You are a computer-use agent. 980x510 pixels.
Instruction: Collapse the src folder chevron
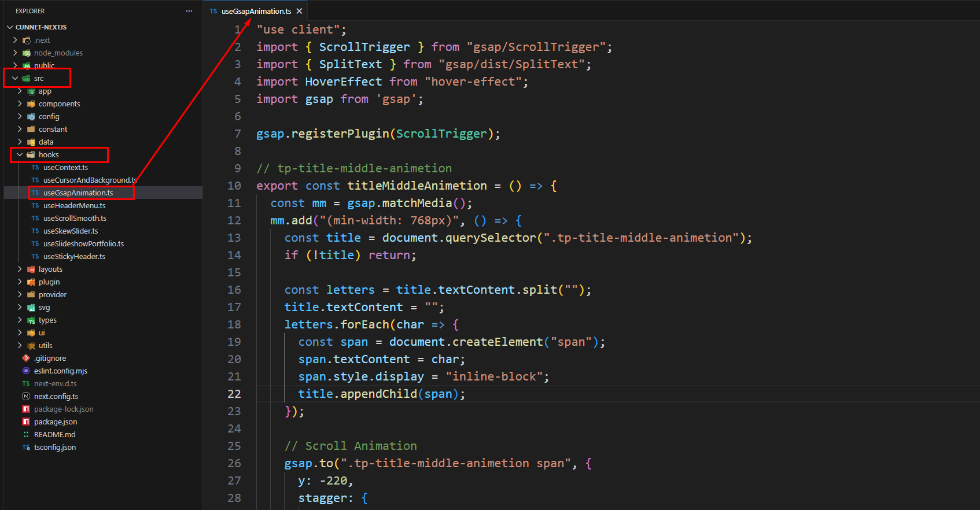coord(15,78)
